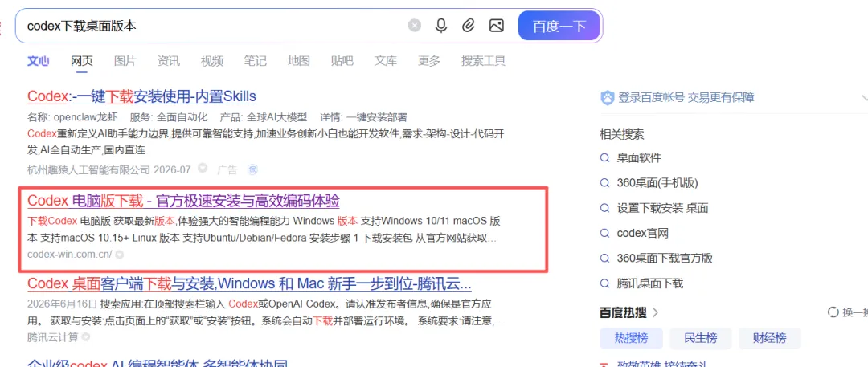This screenshot has width=868, height=367.
Task: Open the 文库 tab
Action: 385,61
